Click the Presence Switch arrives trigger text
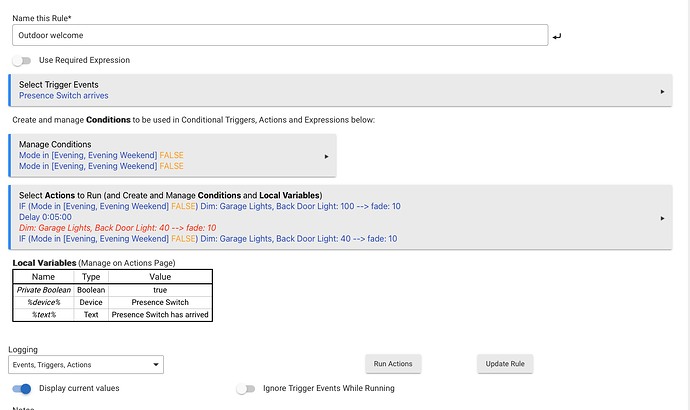 [x=64, y=96]
